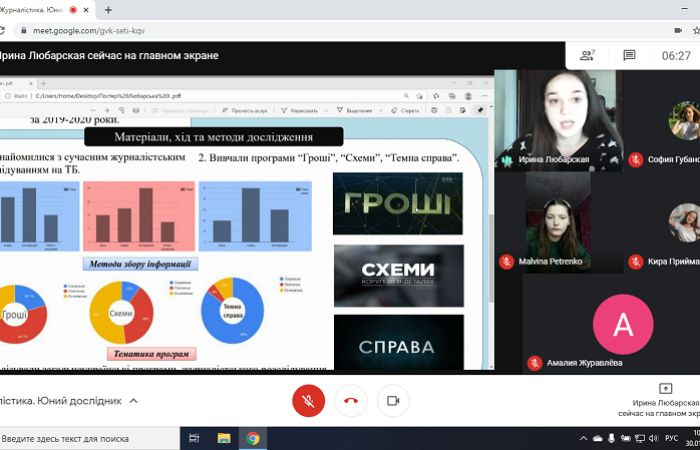Click София's muted microphone indicator
The width and height of the screenshot is (700, 450).
click(635, 159)
